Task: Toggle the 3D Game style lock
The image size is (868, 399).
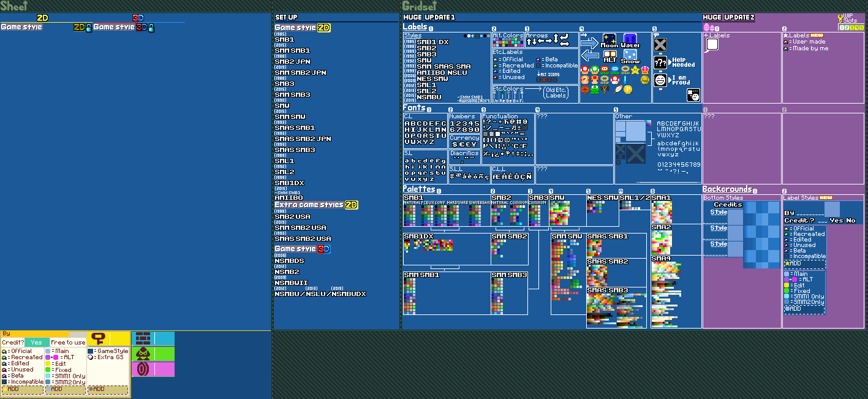Action: (151, 27)
